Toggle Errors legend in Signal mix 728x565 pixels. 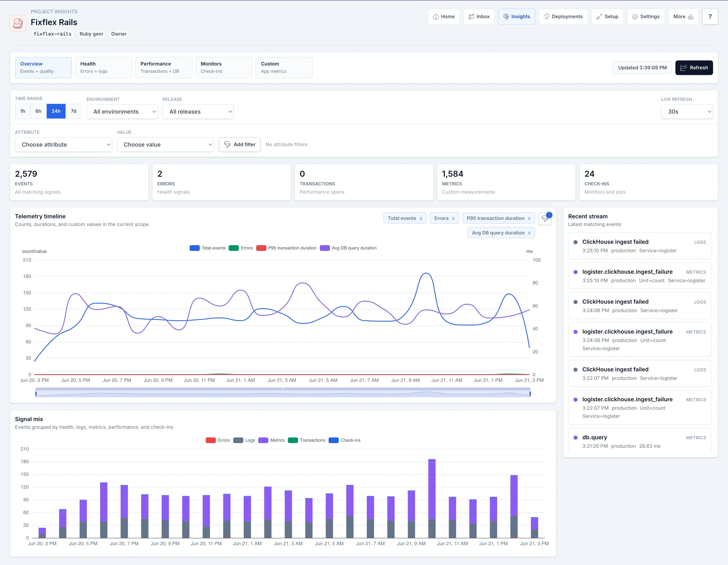point(218,440)
